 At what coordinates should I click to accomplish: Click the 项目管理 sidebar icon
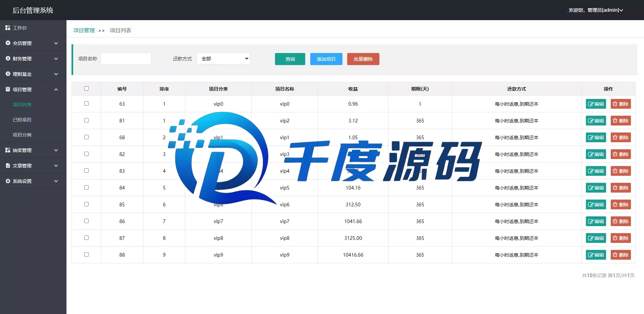8,89
